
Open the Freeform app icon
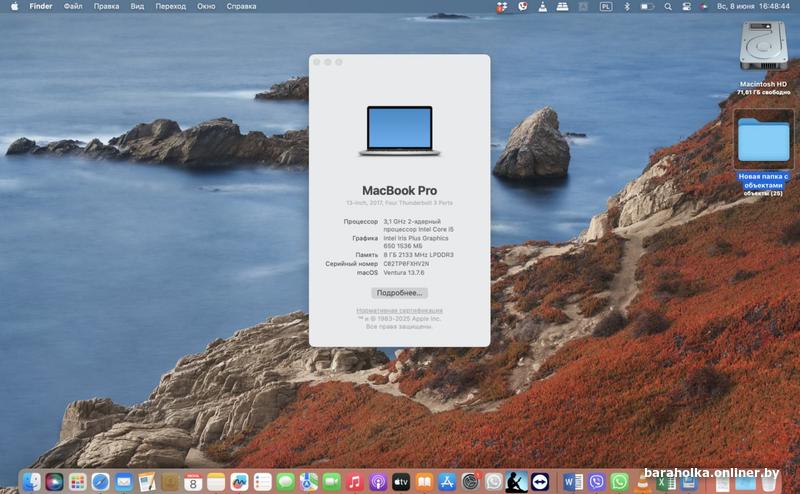[x=239, y=482]
